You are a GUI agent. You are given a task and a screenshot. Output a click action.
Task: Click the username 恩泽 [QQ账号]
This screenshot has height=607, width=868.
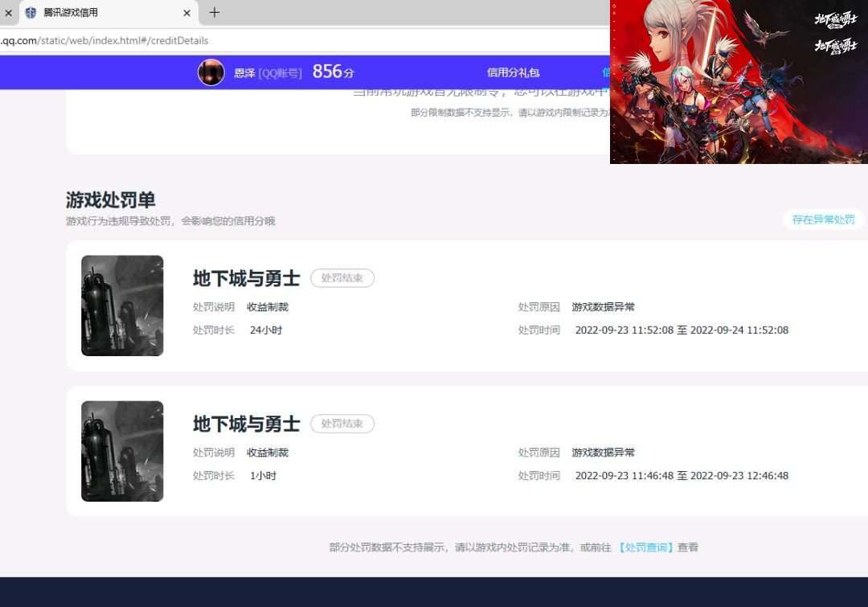tap(268, 73)
